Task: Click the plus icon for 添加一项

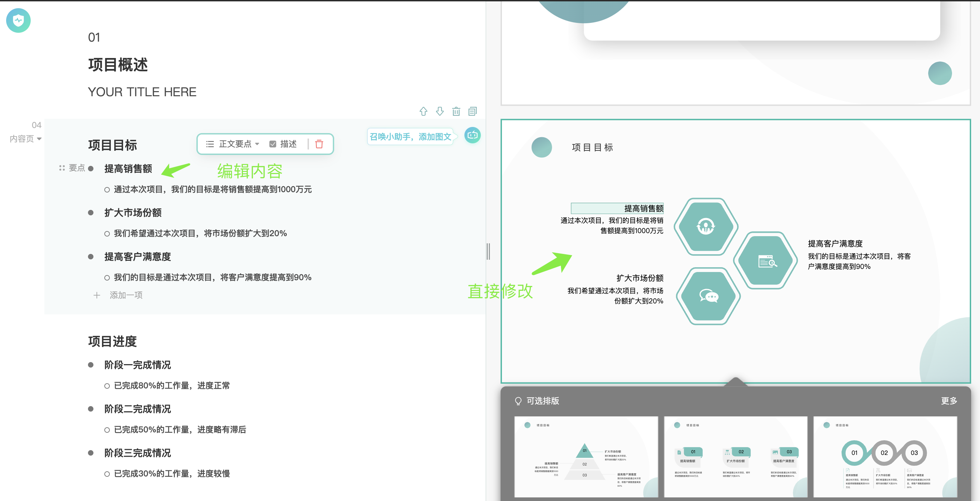Action: point(97,295)
